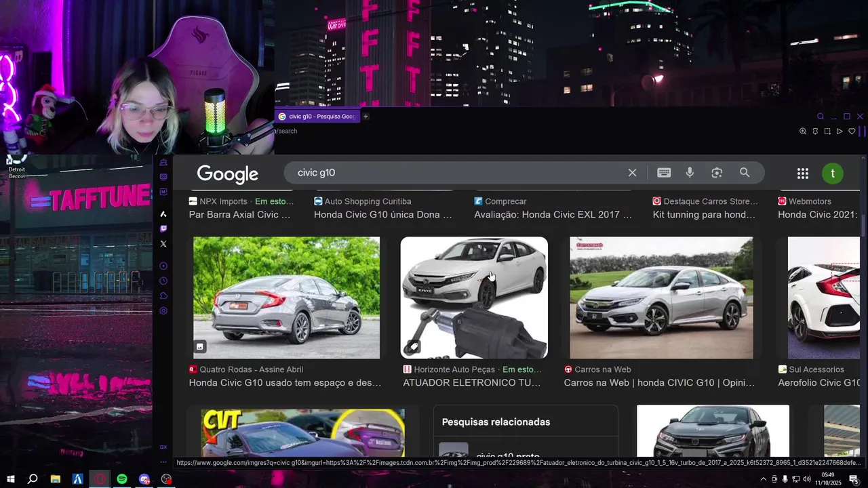Open X (Twitter) panel in sidebar
868x488 pixels.
point(163,244)
